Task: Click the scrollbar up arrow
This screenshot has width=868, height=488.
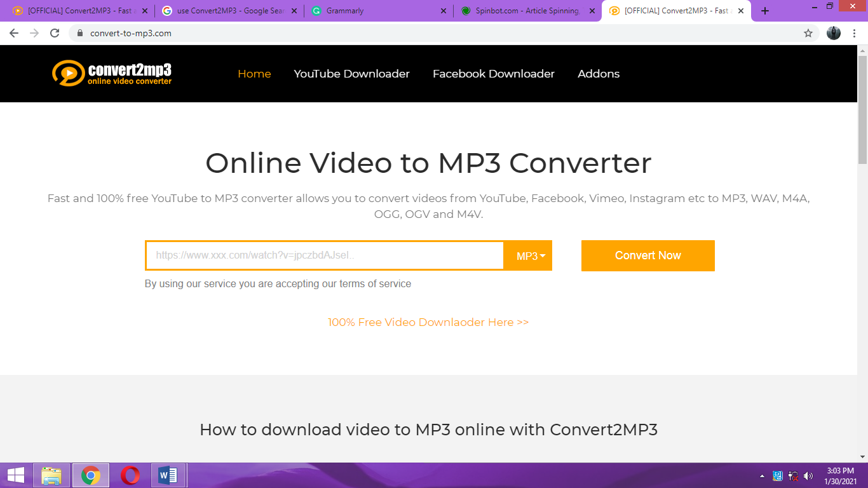Action: [862, 50]
